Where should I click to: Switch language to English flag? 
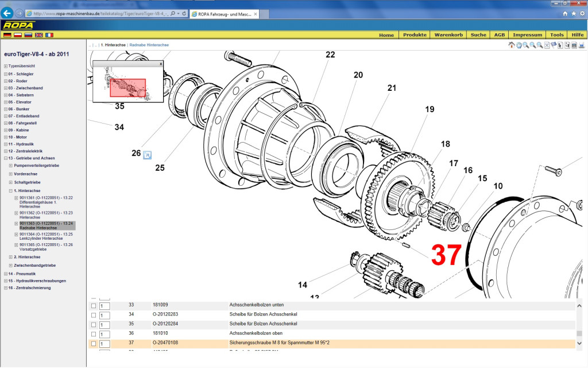pos(38,35)
